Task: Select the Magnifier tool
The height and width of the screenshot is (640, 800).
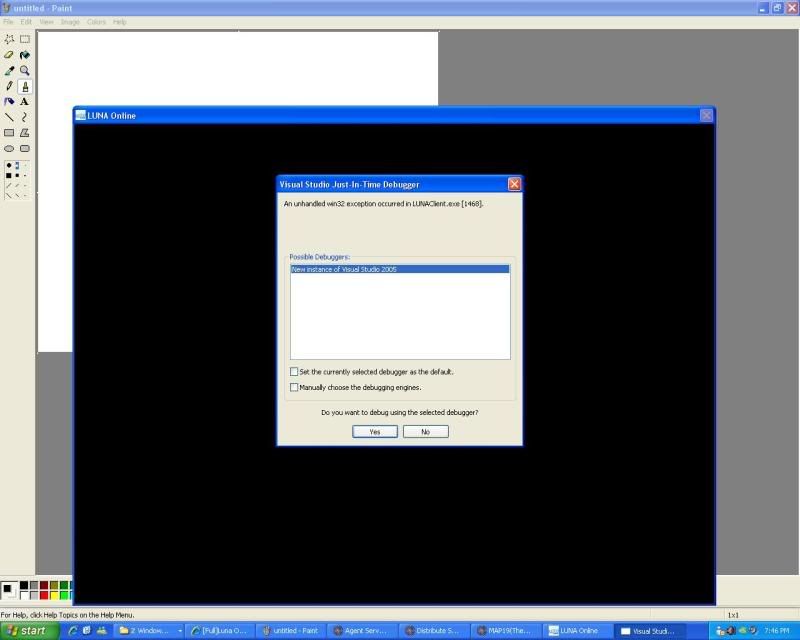Action: point(25,71)
